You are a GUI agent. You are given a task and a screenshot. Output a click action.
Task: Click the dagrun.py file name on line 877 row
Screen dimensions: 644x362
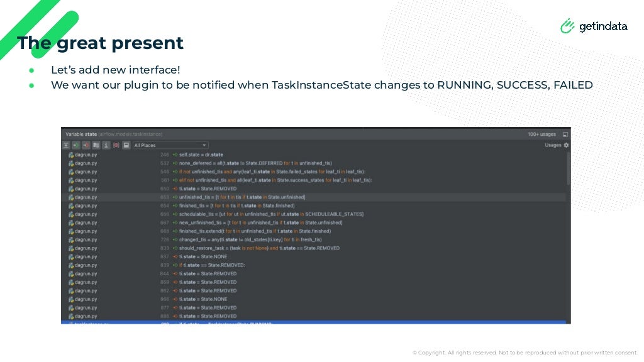86,308
